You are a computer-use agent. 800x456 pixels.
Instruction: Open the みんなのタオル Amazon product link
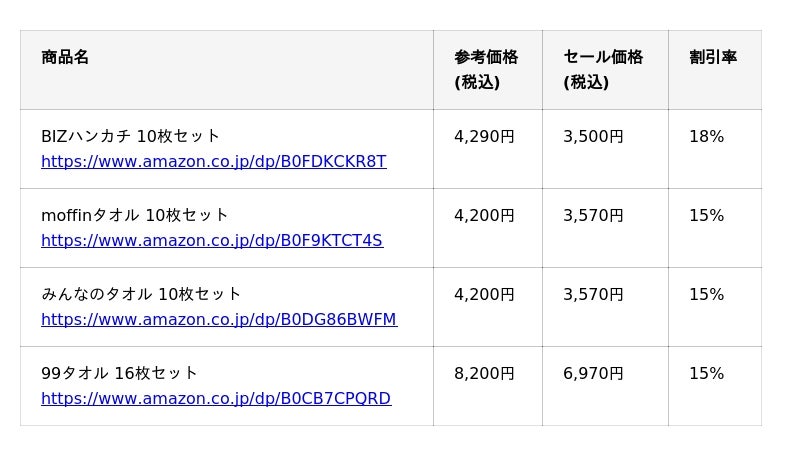coord(218,320)
